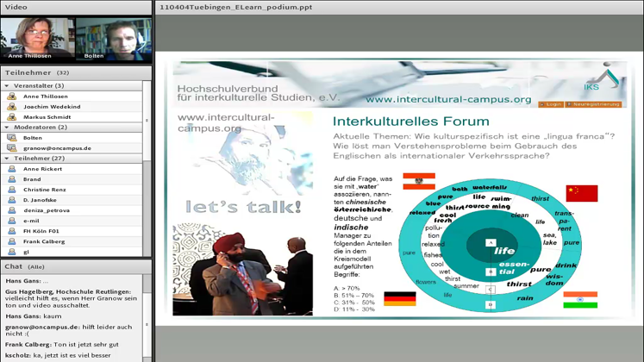Select participant e-mil

point(72,221)
